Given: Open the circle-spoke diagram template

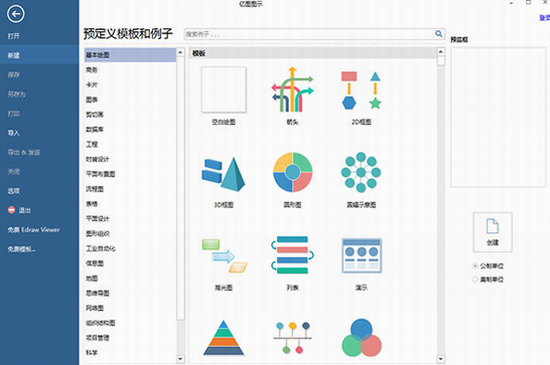Looking at the screenshot, I should 361,172.
